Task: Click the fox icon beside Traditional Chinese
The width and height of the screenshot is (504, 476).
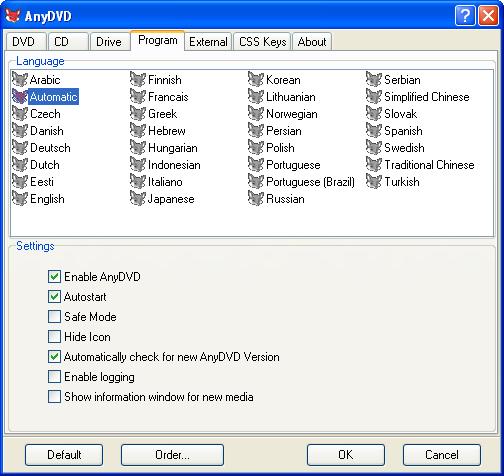Action: pyautogui.click(x=374, y=164)
